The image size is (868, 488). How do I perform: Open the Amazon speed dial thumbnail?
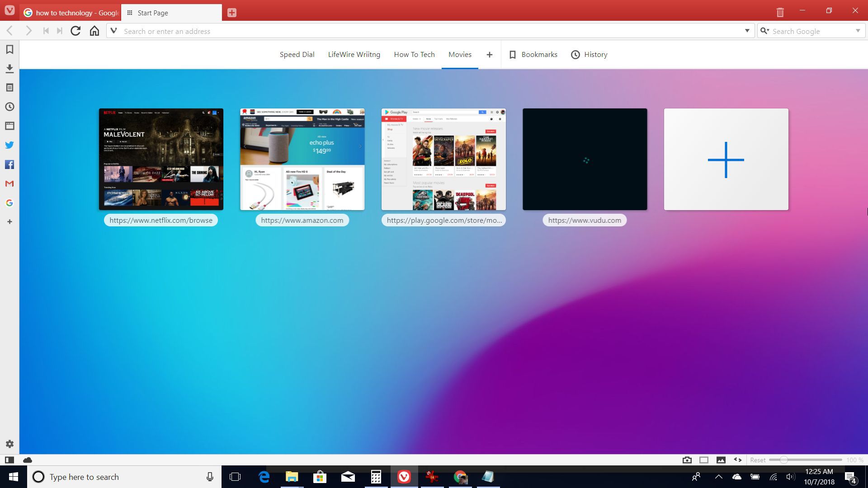(302, 159)
